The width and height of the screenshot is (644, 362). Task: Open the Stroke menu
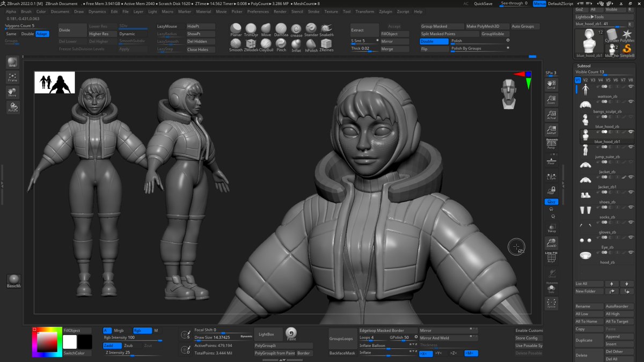[313, 11]
